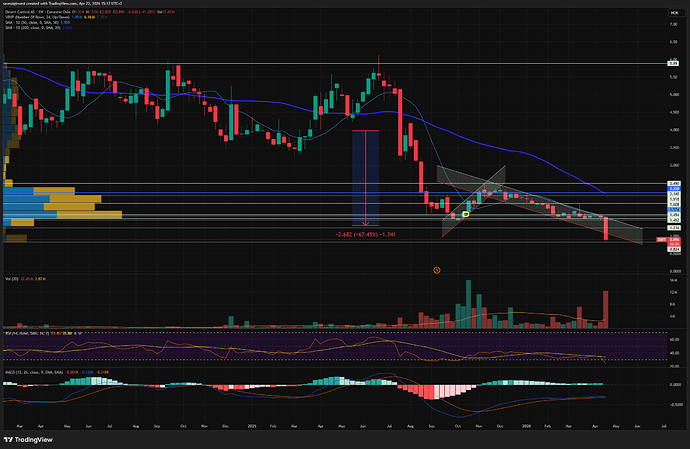690x449 pixels.
Task: Click the 5.89 horizontal line price label
Action: tap(673, 63)
